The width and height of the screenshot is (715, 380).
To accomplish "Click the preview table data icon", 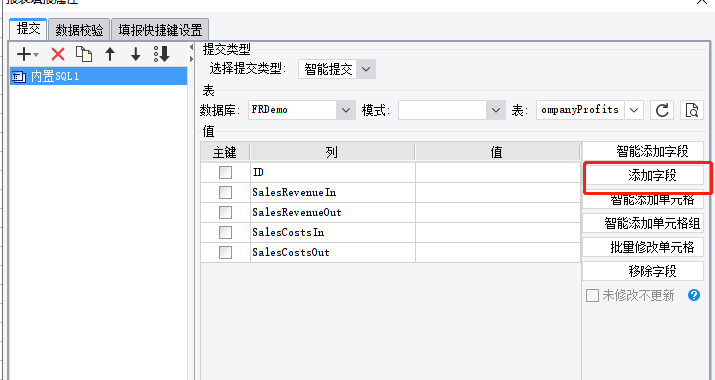I will 692,110.
